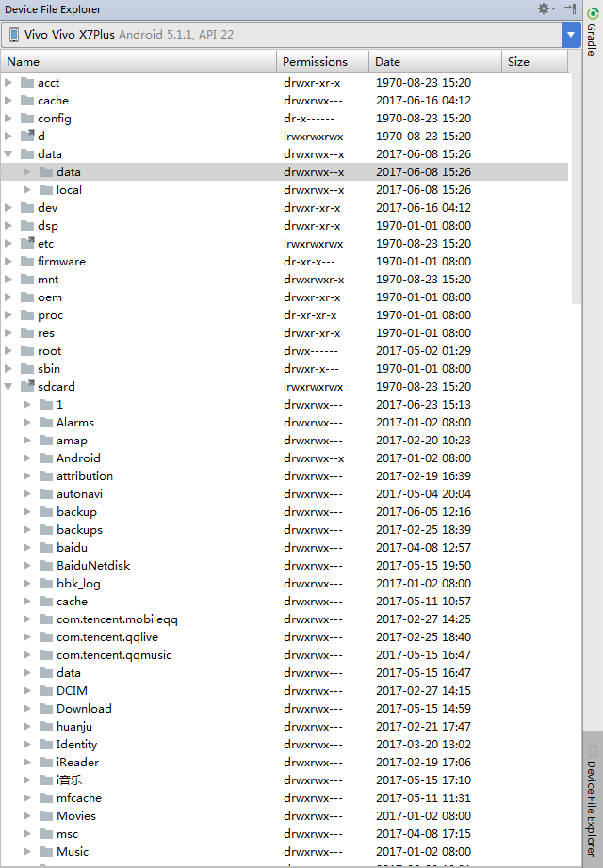Viewport: 603px width, 868px height.
Task: Expand the local folder under data
Action: (x=26, y=190)
